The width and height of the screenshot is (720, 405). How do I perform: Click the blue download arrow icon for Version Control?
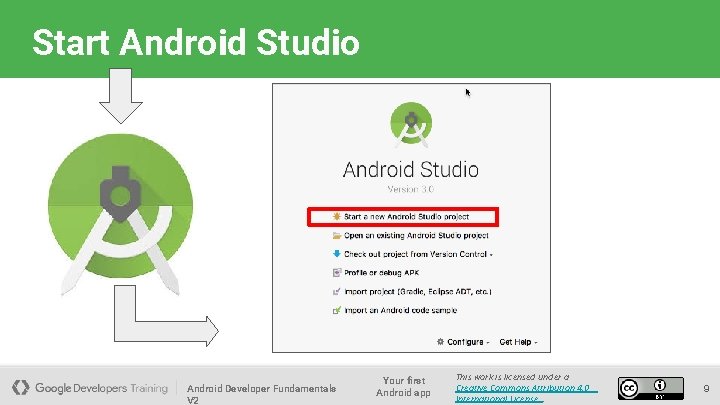[x=337, y=254]
